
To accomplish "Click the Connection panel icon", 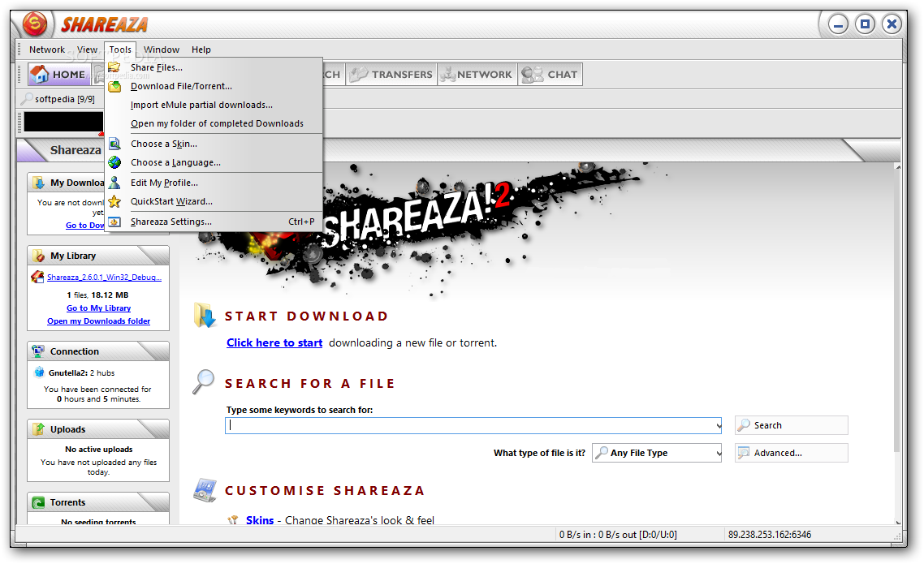I will [38, 351].
